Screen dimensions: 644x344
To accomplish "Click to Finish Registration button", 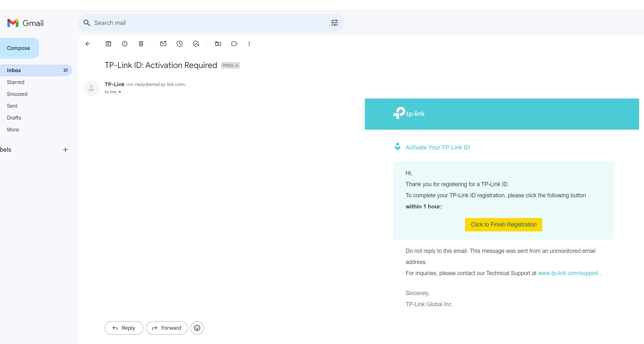I will (x=503, y=224).
